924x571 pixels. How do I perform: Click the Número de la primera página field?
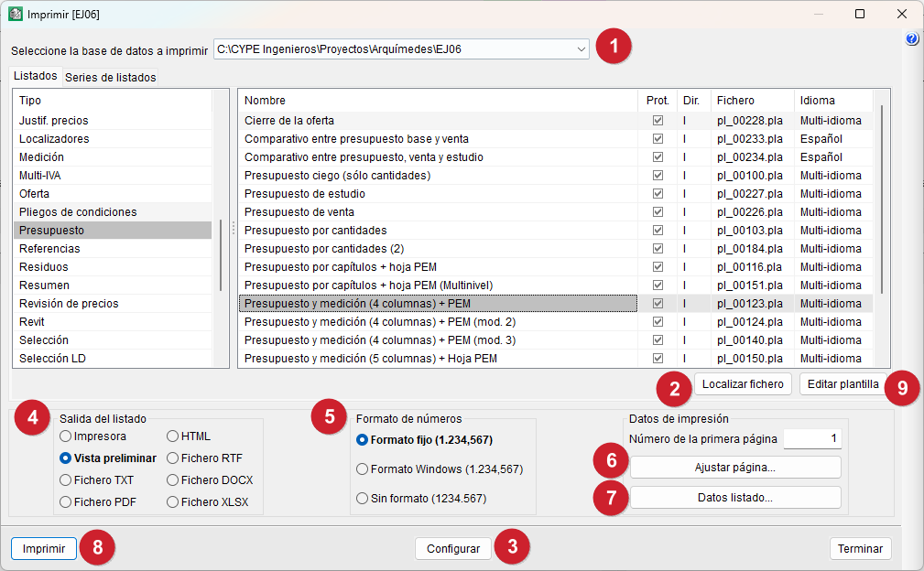pyautogui.click(x=812, y=438)
